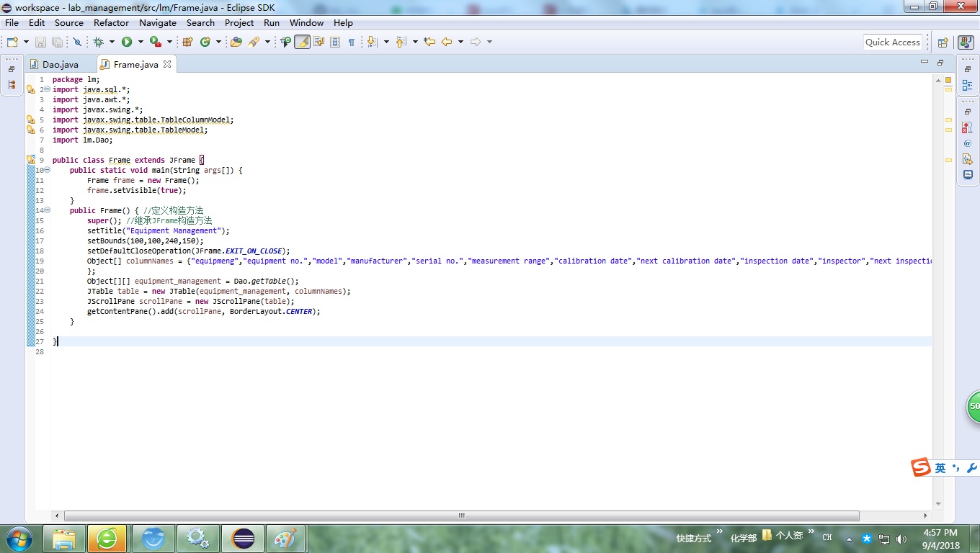
Task: Click the Run External Tools icon
Action: tap(155, 42)
